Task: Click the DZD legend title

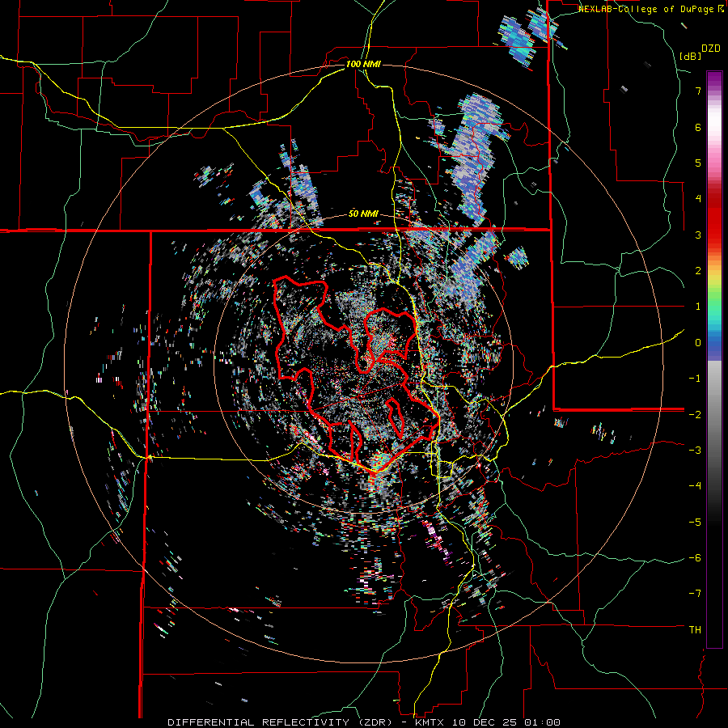Action: click(x=711, y=49)
